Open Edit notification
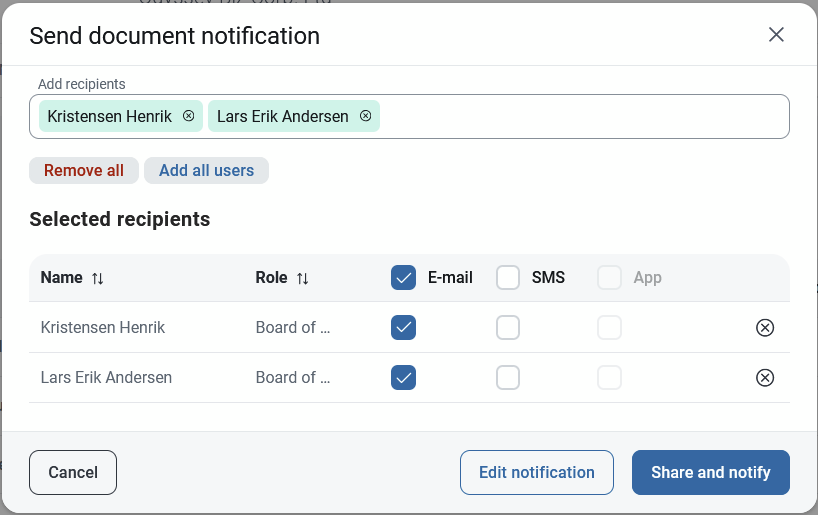This screenshot has width=818, height=515. (537, 473)
